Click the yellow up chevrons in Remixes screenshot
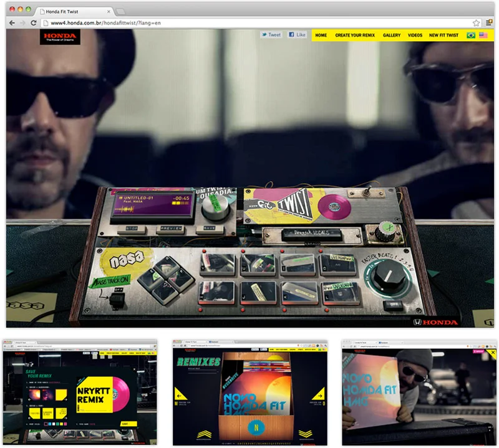The width and height of the screenshot is (499, 448). [205, 434]
